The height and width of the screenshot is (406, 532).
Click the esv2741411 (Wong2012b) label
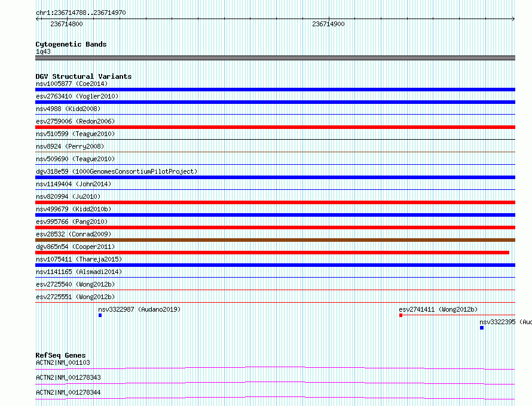click(438, 309)
